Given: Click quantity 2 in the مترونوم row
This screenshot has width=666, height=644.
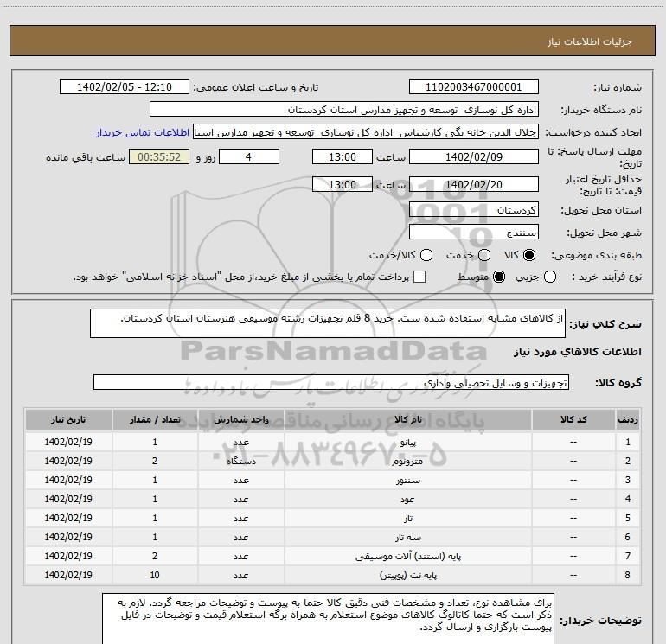Looking at the screenshot, I should click(155, 461).
